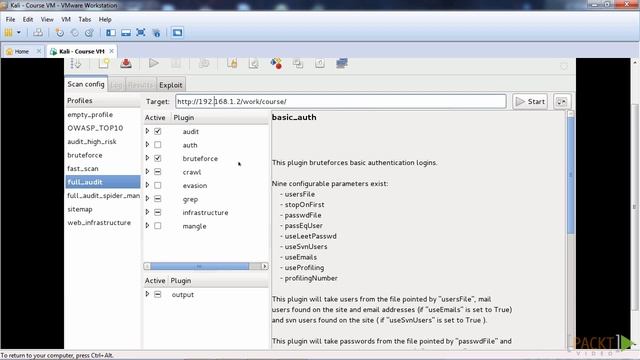
Task: Open the VMware Help menu
Action: 105,20
